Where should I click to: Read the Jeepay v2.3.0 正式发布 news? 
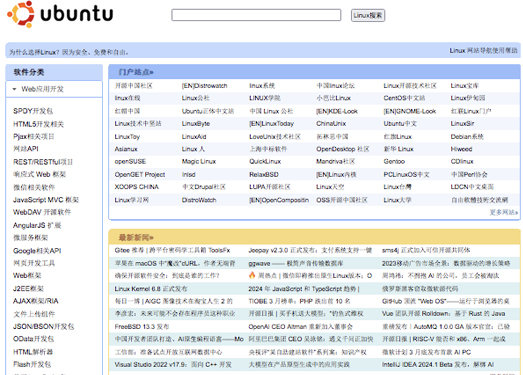pos(310,250)
